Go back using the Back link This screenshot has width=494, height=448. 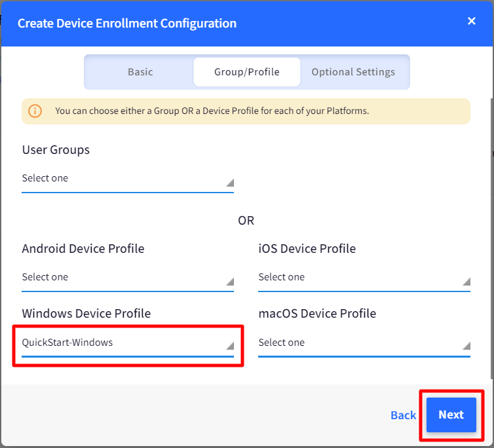point(403,415)
